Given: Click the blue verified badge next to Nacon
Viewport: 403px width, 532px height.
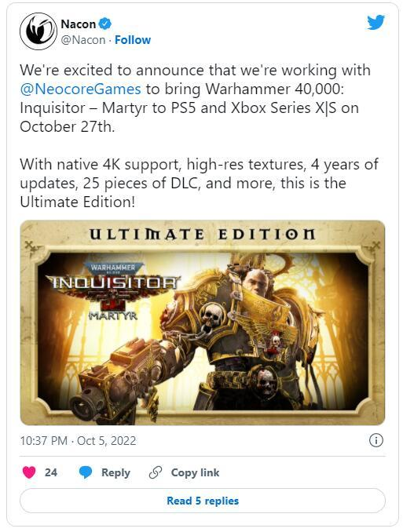Looking at the screenshot, I should (x=105, y=24).
